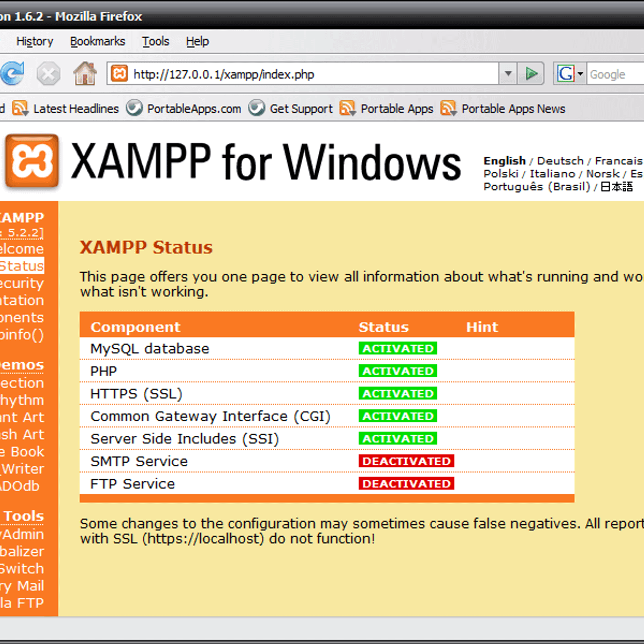Open the Components sidebar link
Image resolution: width=644 pixels, height=644 pixels.
[x=22, y=317]
